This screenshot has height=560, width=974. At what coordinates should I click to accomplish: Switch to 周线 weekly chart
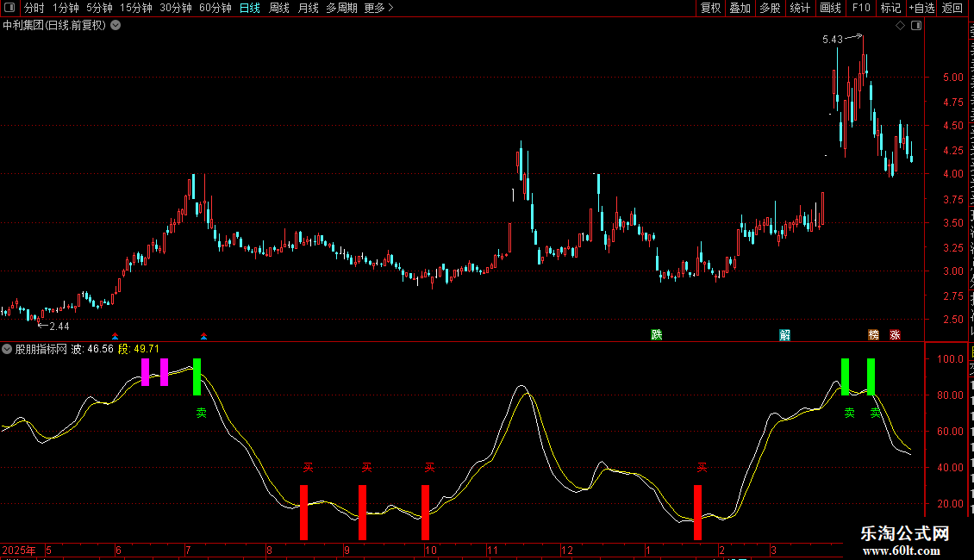point(279,8)
